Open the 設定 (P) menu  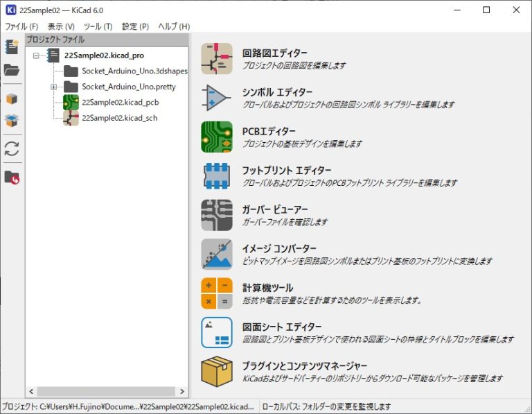(x=135, y=26)
